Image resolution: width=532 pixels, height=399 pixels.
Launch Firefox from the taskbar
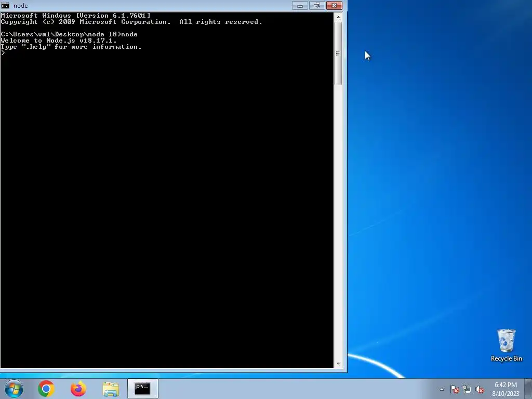[78, 389]
